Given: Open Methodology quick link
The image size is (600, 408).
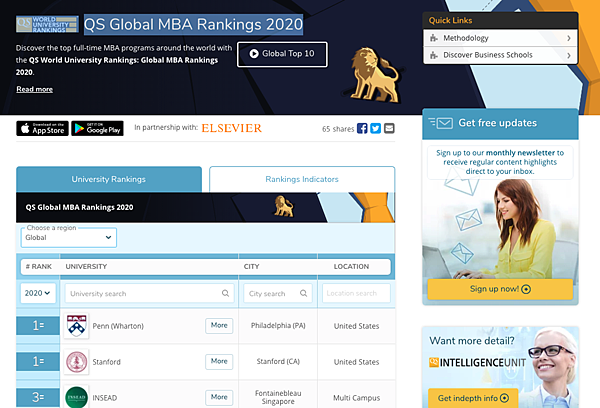Looking at the screenshot, I should (501, 38).
